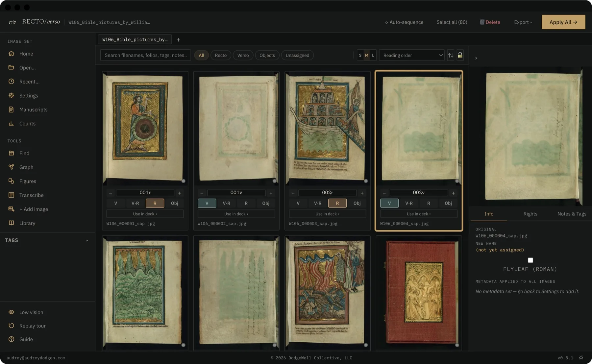Set 002r card to V·R
The height and width of the screenshot is (364, 592).
pyautogui.click(x=318, y=203)
